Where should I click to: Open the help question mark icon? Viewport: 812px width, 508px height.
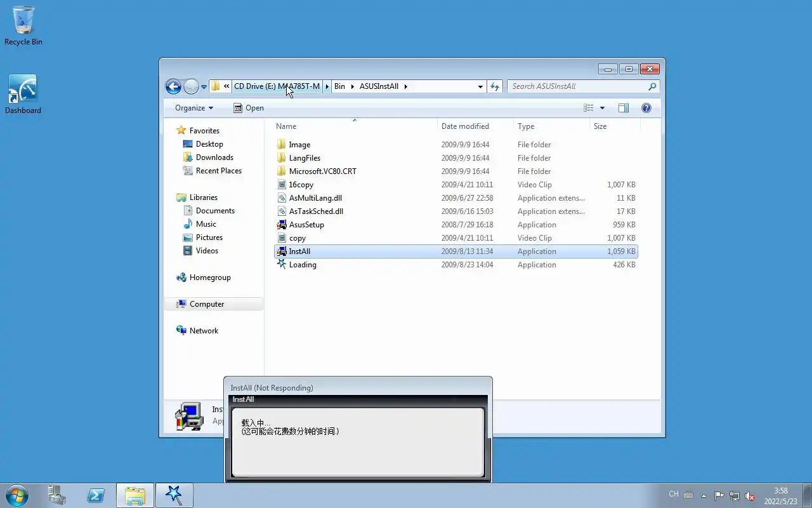click(646, 108)
